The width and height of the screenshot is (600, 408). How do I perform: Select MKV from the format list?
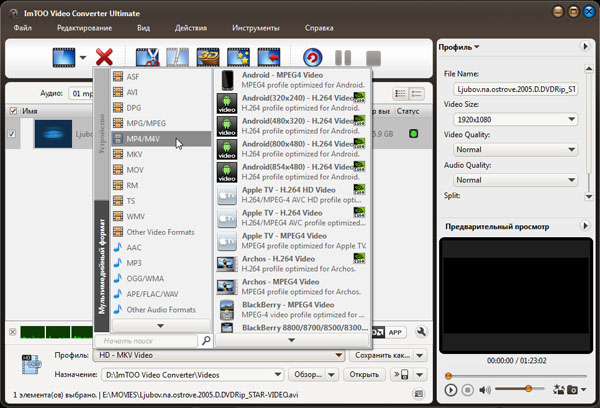(x=135, y=155)
